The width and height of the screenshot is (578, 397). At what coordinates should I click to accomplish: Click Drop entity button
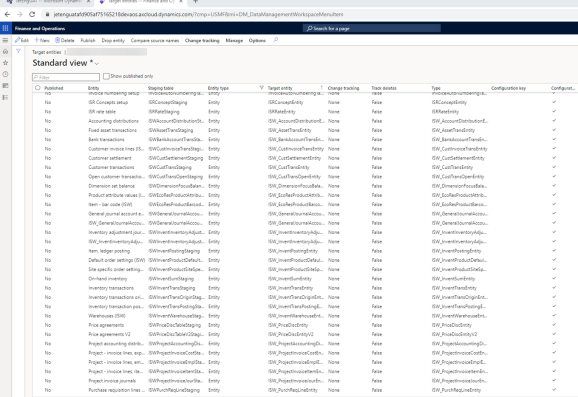click(x=113, y=40)
